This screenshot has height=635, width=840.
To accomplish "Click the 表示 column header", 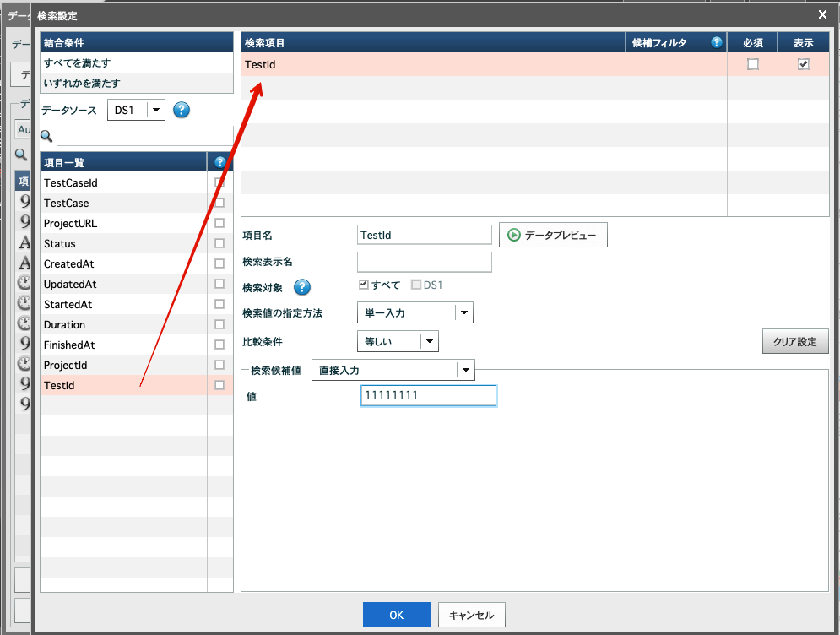I will point(804,42).
